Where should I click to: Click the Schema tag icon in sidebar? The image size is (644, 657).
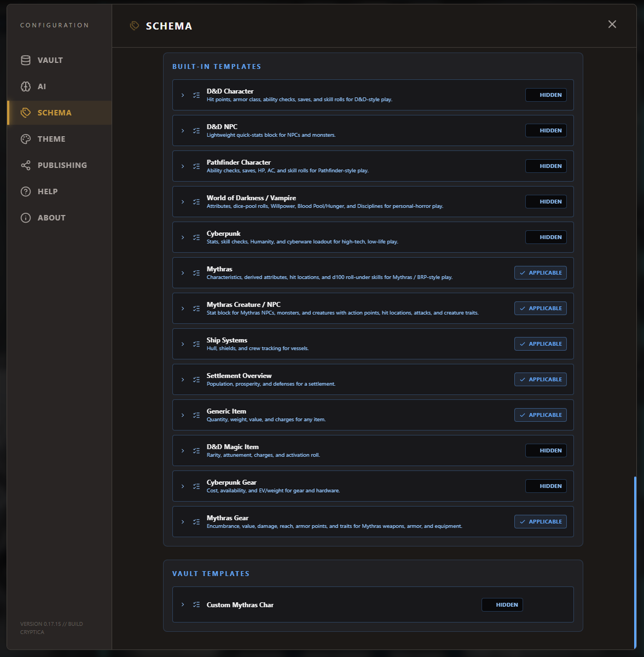click(x=26, y=113)
